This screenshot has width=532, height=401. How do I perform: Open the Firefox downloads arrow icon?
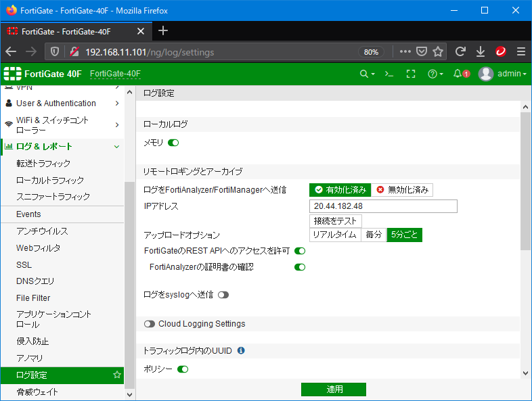click(x=481, y=51)
